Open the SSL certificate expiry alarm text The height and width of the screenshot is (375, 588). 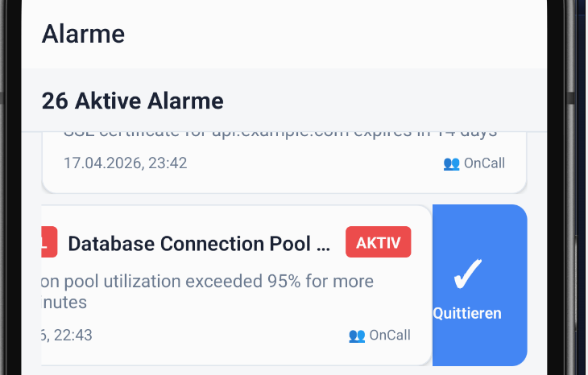(x=280, y=133)
